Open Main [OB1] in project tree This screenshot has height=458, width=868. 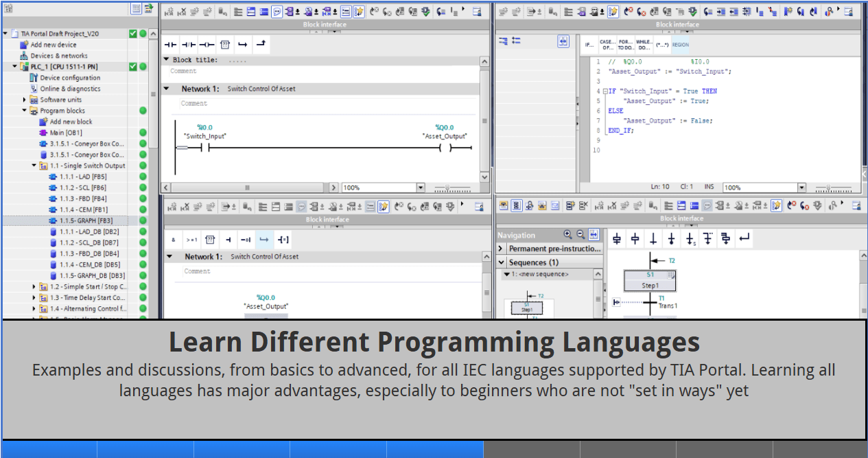coord(66,133)
